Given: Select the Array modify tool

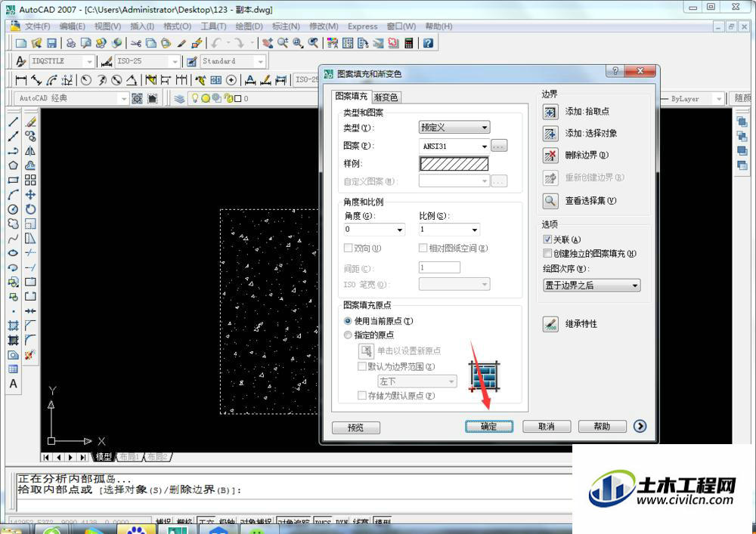Looking at the screenshot, I should pyautogui.click(x=30, y=180).
